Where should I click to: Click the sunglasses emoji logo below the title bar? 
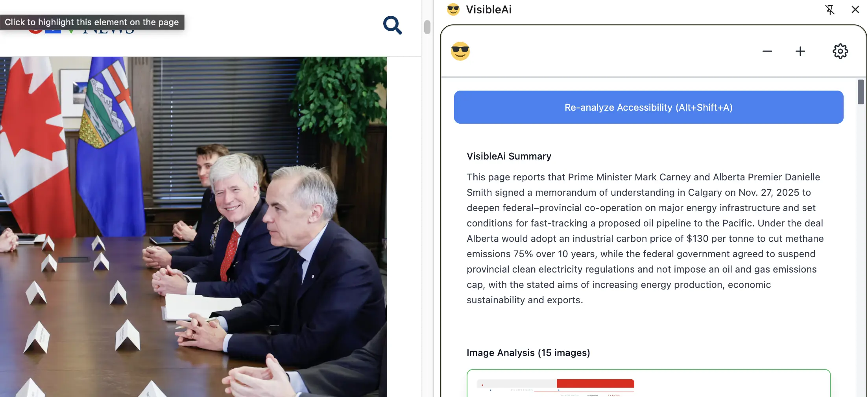(x=460, y=51)
